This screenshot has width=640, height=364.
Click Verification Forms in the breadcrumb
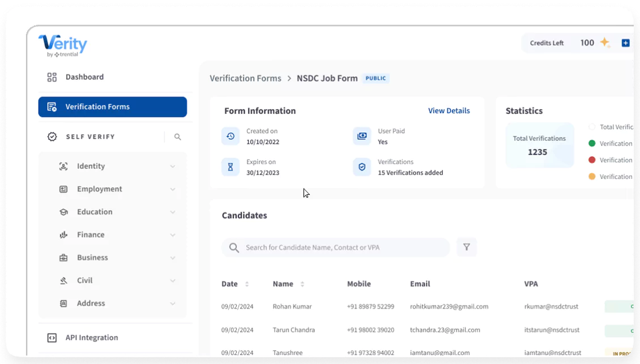[x=245, y=79]
